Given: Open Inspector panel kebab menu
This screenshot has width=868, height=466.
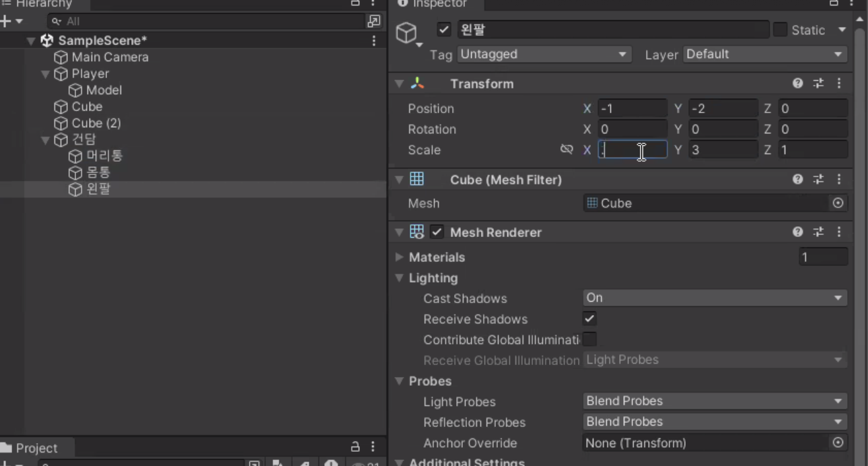Looking at the screenshot, I should (852, 3).
